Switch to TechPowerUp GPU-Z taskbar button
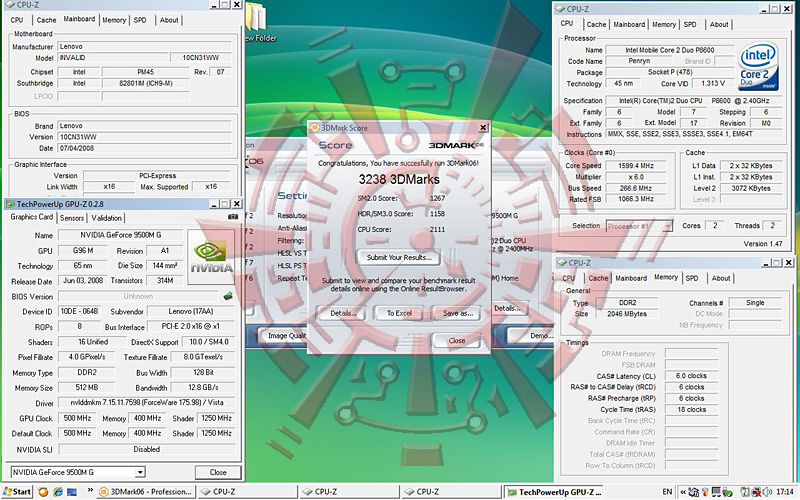Image resolution: width=800 pixels, height=500 pixels. tap(554, 492)
